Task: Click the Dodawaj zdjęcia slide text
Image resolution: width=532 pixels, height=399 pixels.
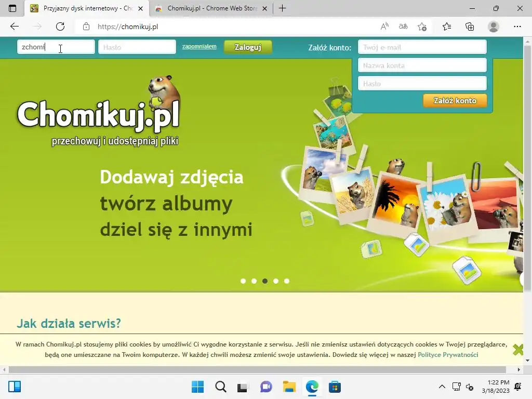Action: pos(171,177)
